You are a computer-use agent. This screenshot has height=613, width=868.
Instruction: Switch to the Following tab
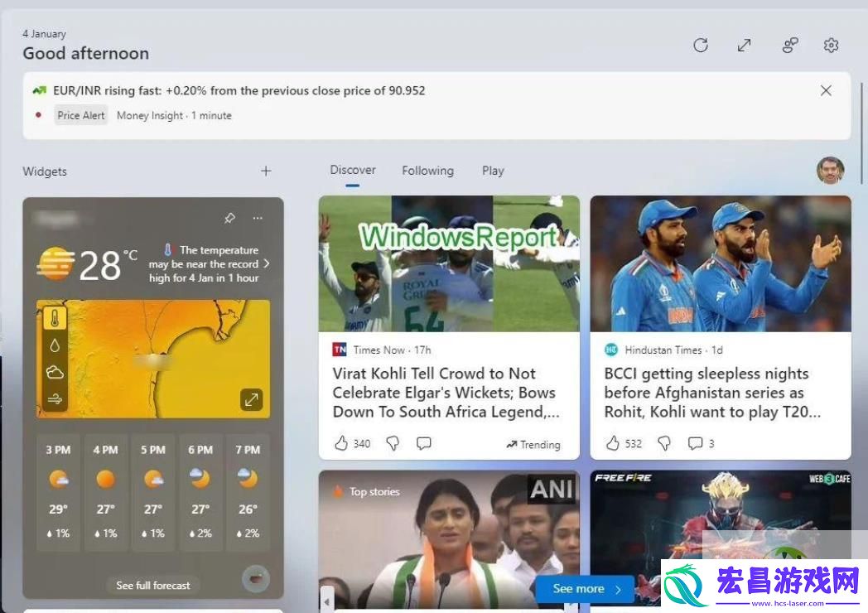pos(428,171)
